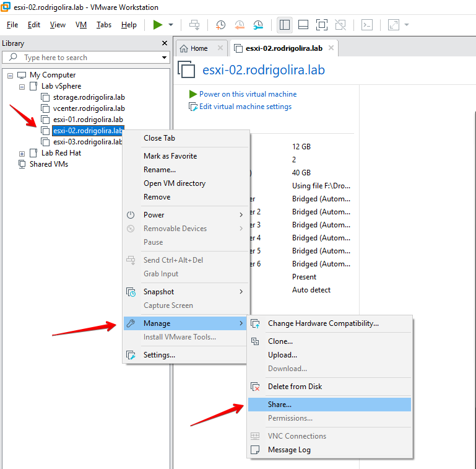
Task: Click the take snapshot clock icon
Action: click(x=220, y=25)
